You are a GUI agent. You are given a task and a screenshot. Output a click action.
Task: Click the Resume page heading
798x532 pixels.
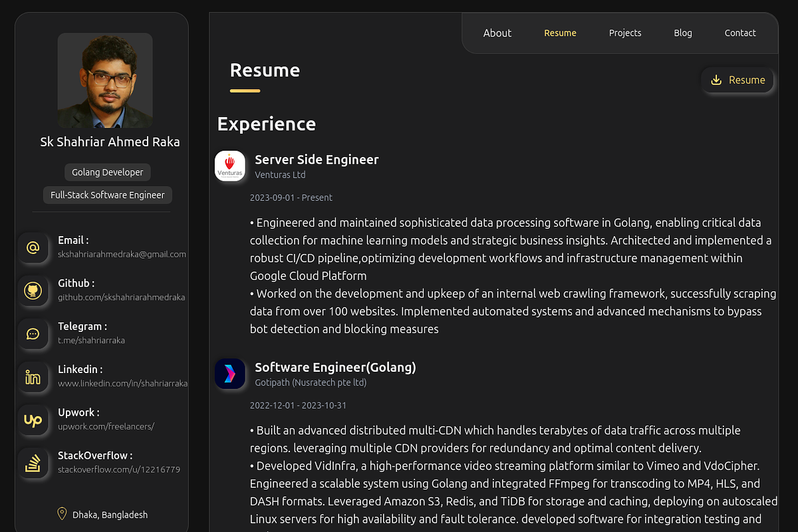[x=265, y=70]
